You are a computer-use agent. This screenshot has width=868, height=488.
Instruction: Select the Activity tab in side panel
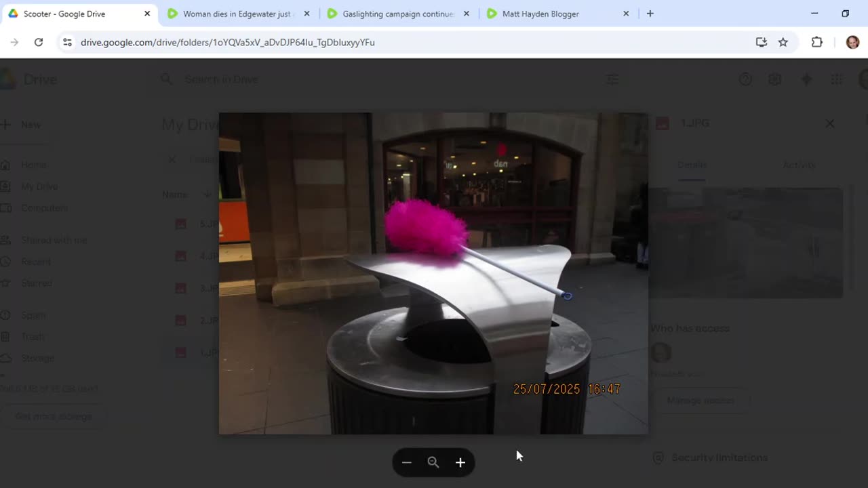pos(800,165)
